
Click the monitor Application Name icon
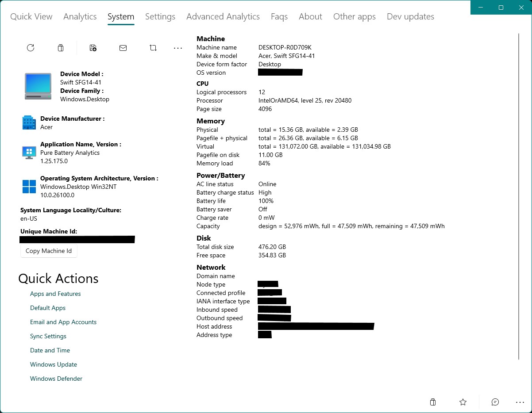pyautogui.click(x=29, y=152)
